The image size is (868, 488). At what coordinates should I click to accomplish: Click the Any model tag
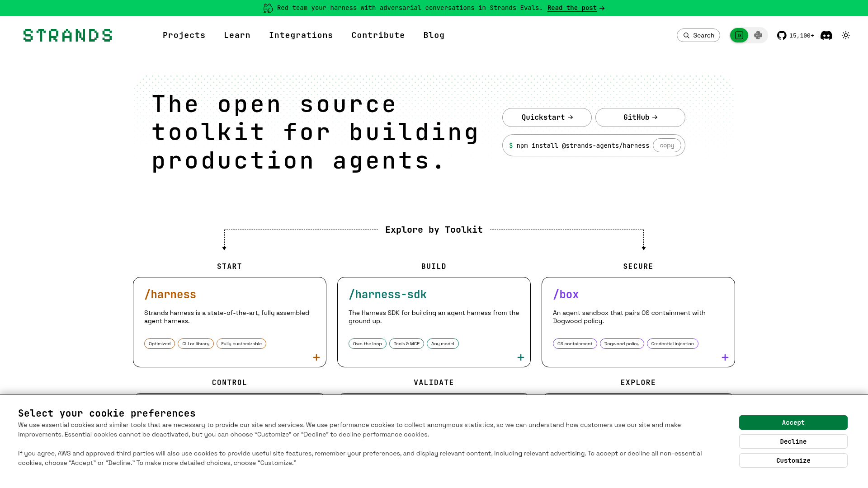(x=443, y=344)
